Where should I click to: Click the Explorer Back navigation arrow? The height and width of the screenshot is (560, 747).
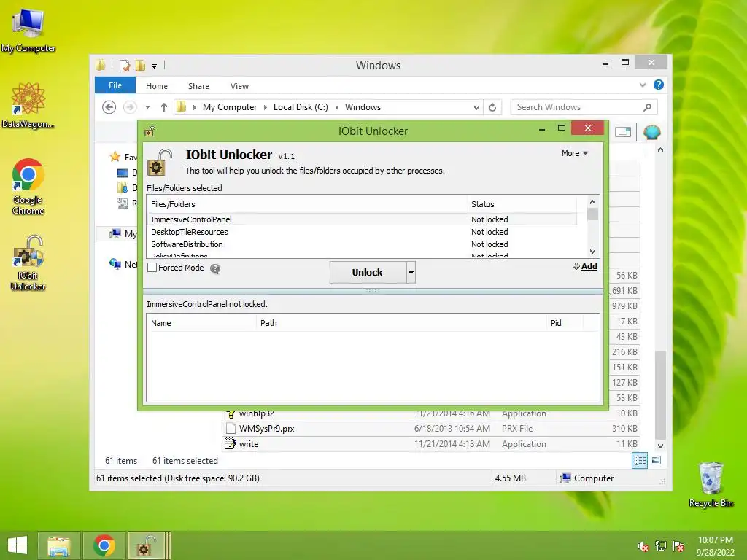point(109,107)
